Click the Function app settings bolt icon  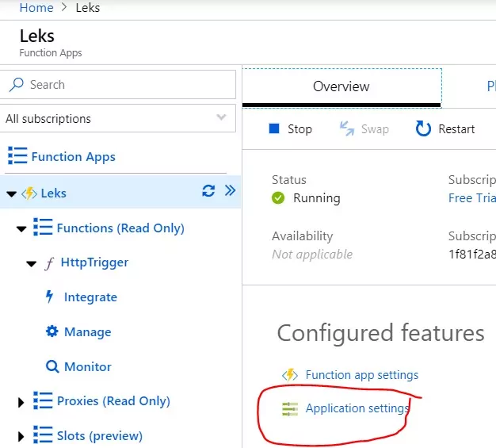(290, 375)
